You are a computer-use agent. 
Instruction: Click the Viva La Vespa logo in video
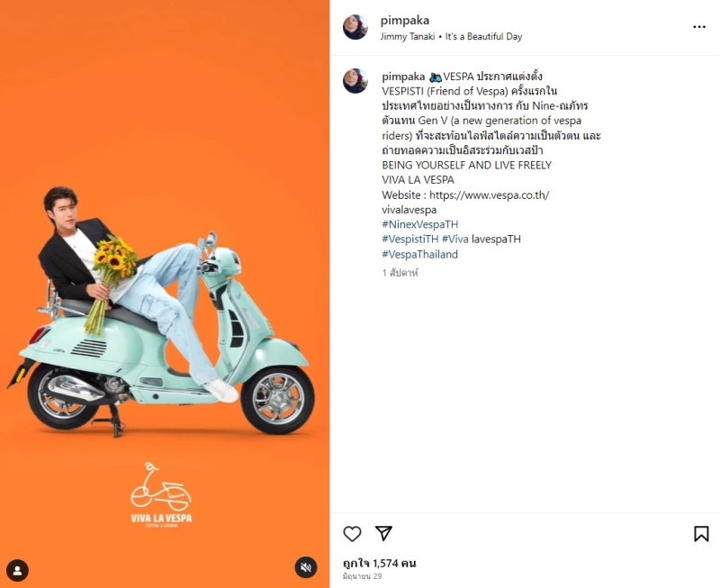(161, 494)
